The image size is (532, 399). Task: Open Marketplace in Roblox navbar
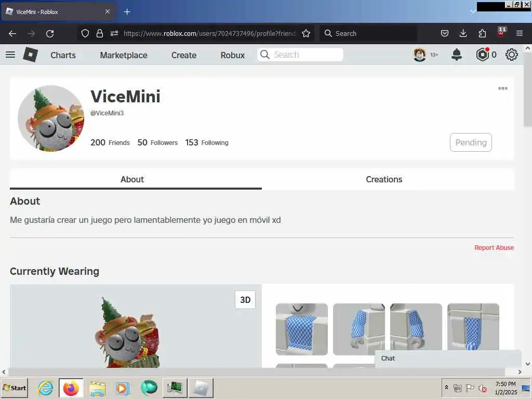coord(124,55)
